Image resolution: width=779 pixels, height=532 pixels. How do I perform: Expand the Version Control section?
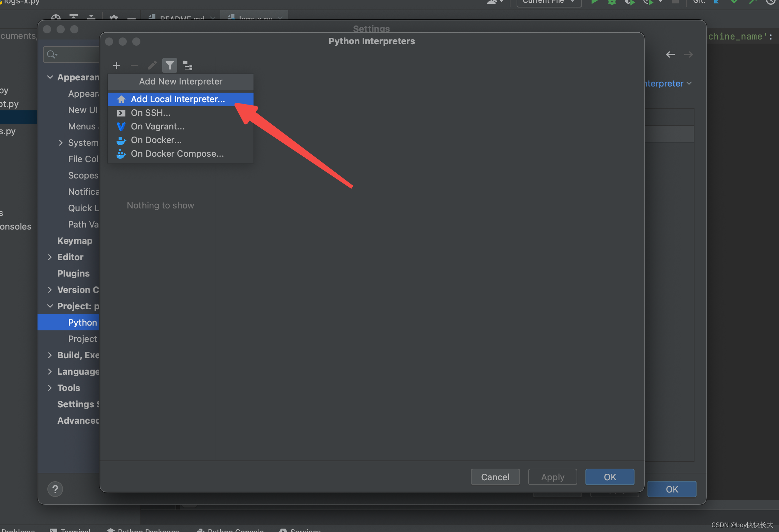point(50,290)
